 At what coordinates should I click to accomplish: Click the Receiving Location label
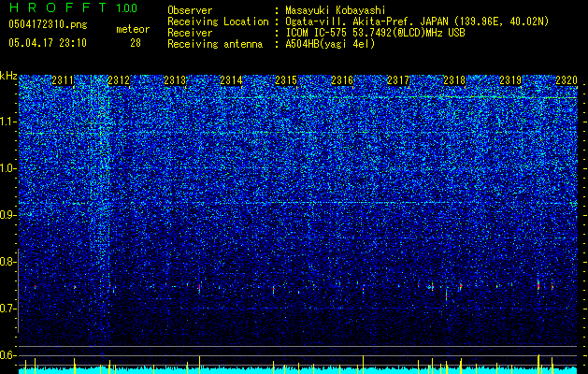pos(218,22)
